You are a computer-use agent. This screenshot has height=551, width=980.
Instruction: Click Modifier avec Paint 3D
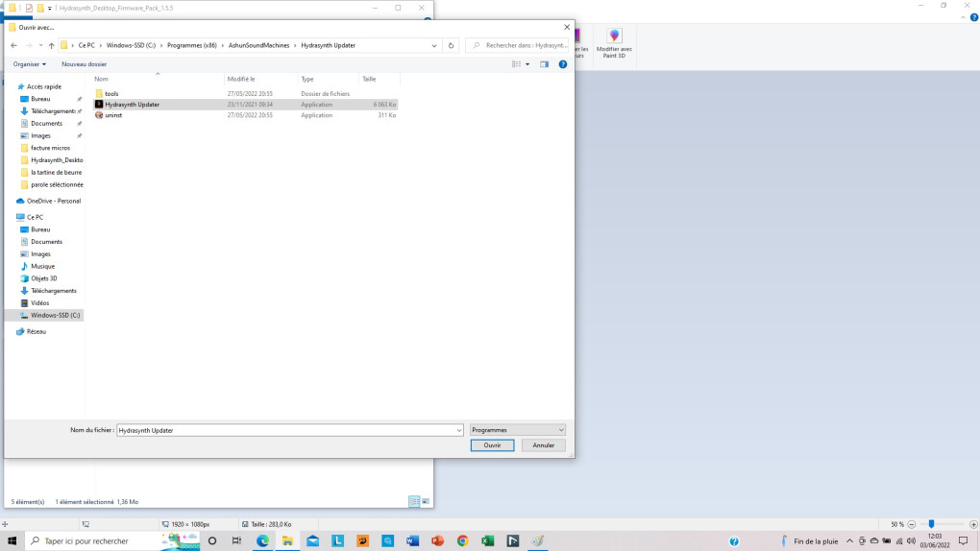point(614,44)
